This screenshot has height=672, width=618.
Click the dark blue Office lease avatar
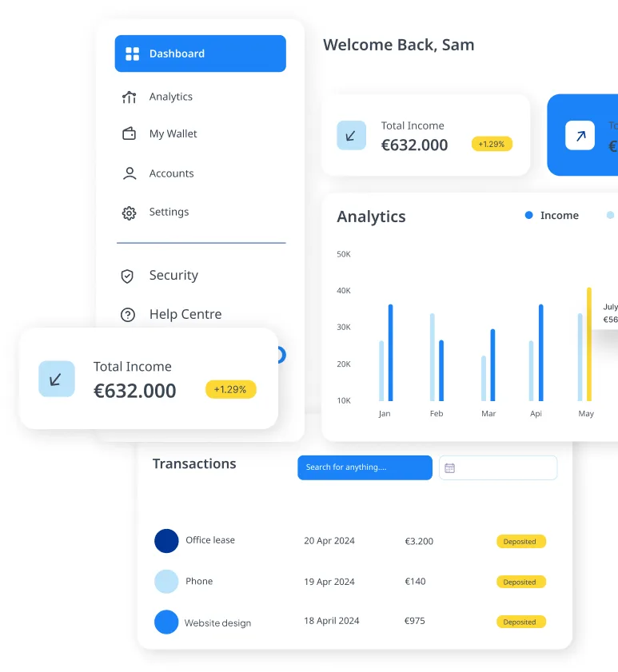coord(166,541)
